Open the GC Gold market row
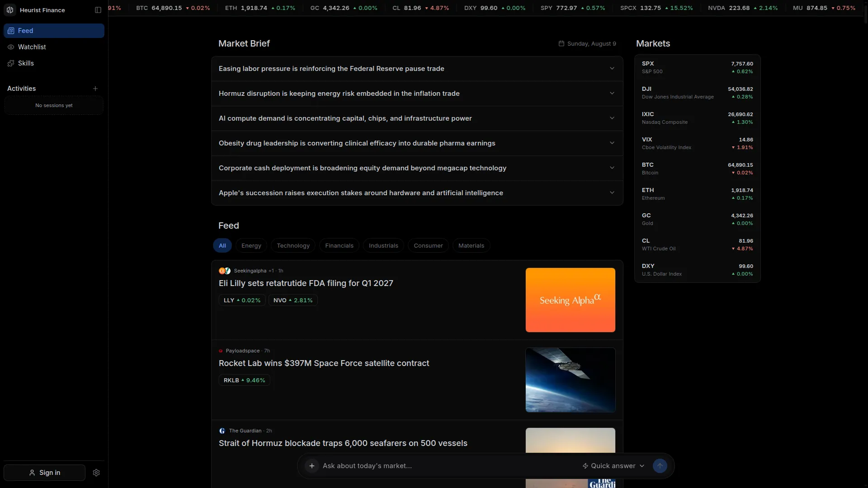This screenshot has width=868, height=488. (x=698, y=219)
